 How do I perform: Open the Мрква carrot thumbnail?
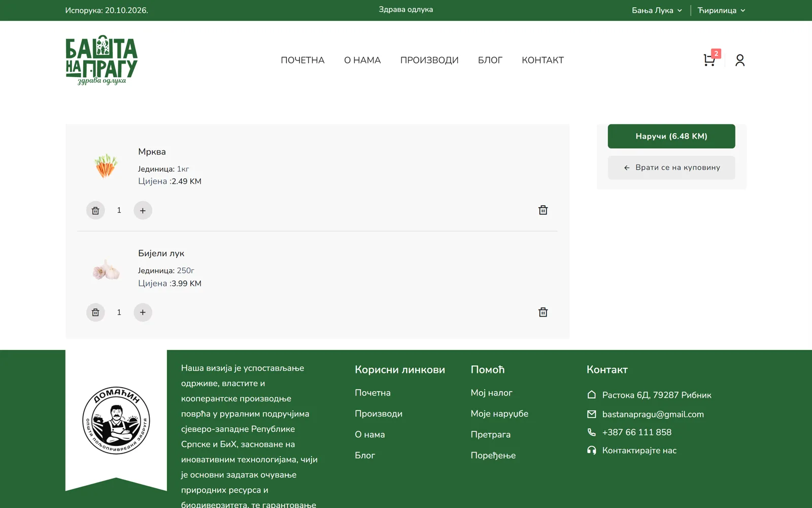click(x=106, y=166)
